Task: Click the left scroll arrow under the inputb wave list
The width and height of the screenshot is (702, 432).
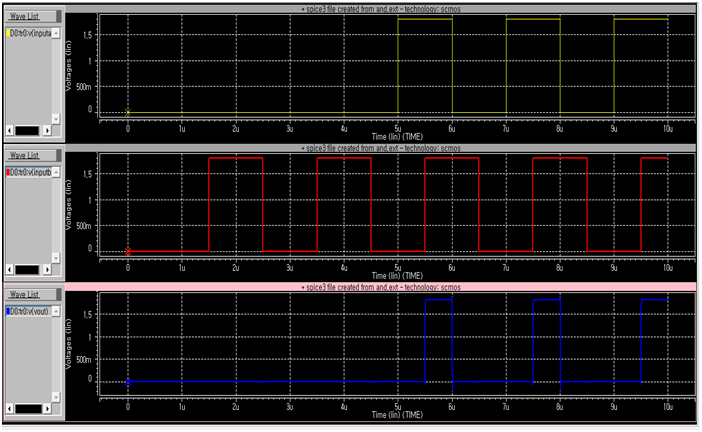Action: [10, 270]
